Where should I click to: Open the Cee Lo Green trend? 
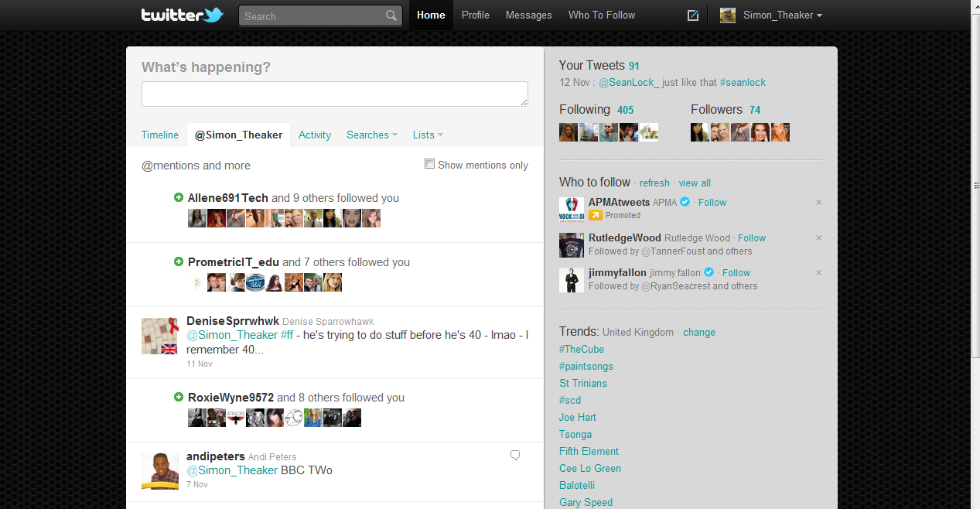point(590,469)
